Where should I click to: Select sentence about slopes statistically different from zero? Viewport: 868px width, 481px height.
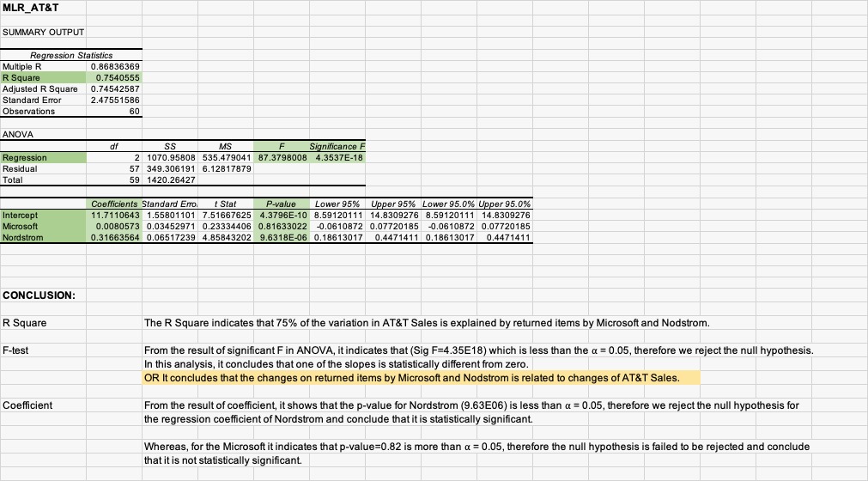pyautogui.click(x=336, y=364)
